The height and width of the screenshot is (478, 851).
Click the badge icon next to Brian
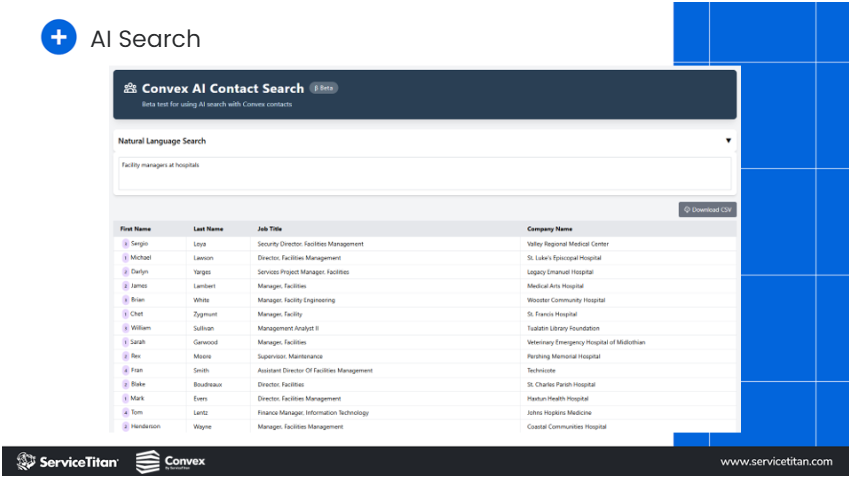click(125, 301)
